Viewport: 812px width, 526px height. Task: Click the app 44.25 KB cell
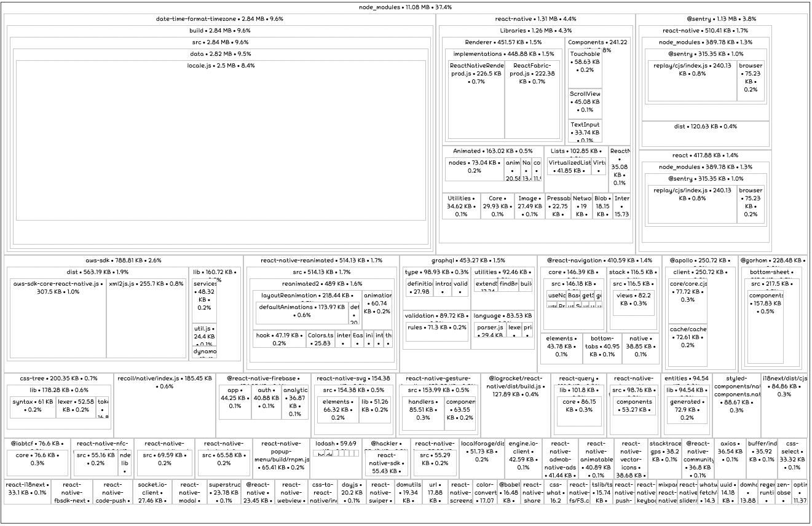click(235, 402)
